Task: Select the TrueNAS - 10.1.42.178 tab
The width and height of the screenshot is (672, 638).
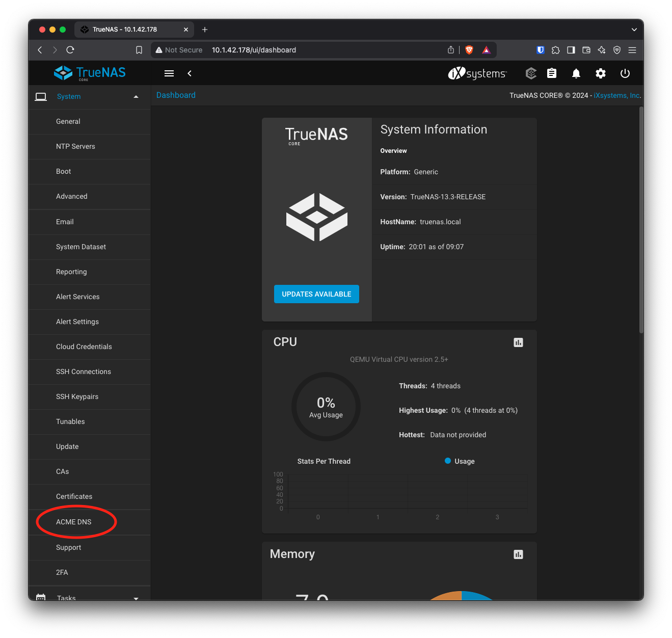Action: click(x=134, y=30)
